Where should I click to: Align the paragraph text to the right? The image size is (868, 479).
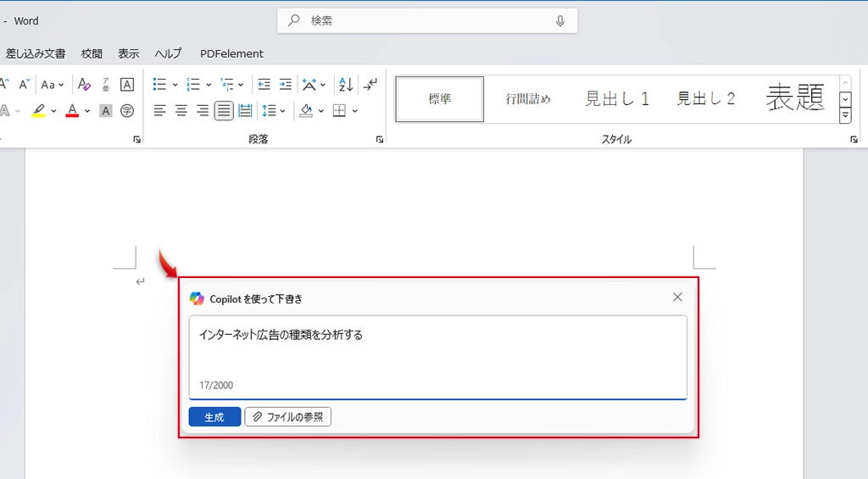203,111
